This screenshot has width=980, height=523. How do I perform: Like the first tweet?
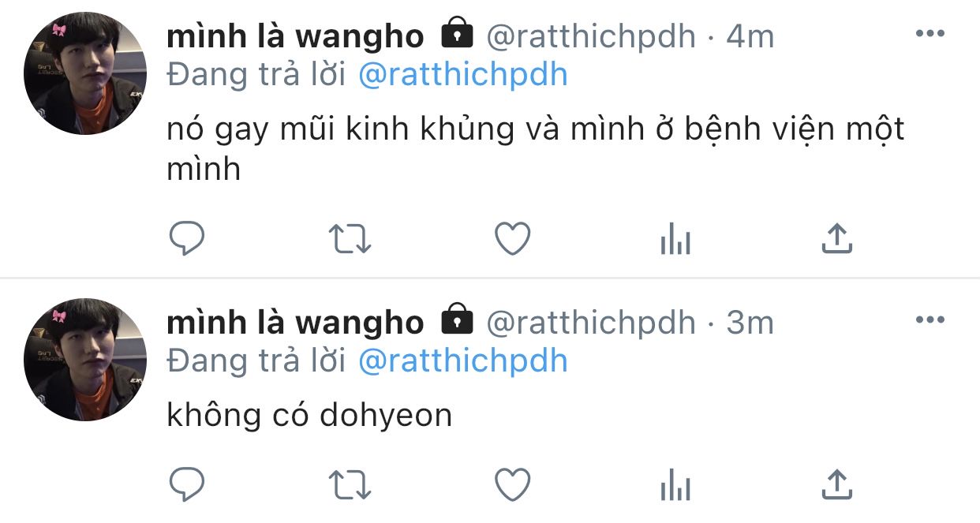[x=512, y=238]
